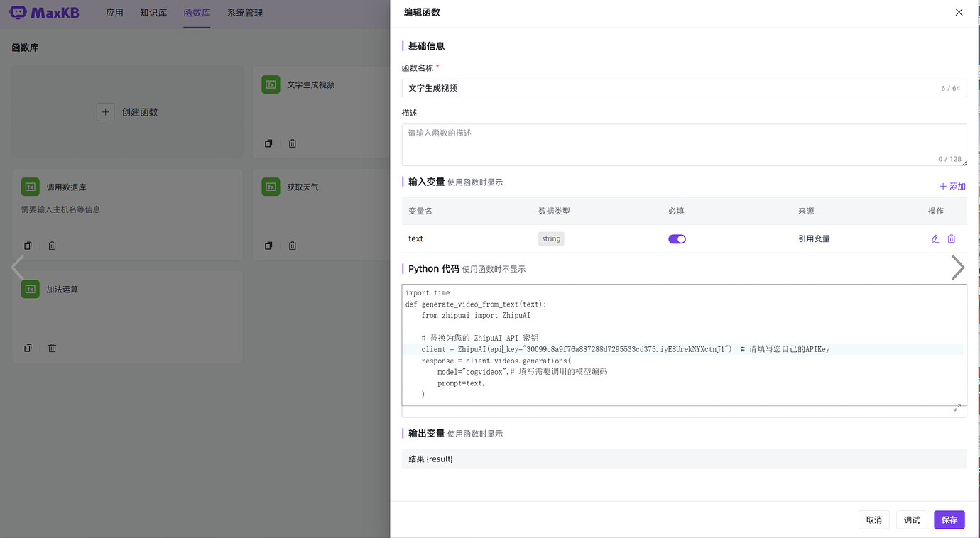Copy the 调用数据库 function
980x538 pixels.
27,245
